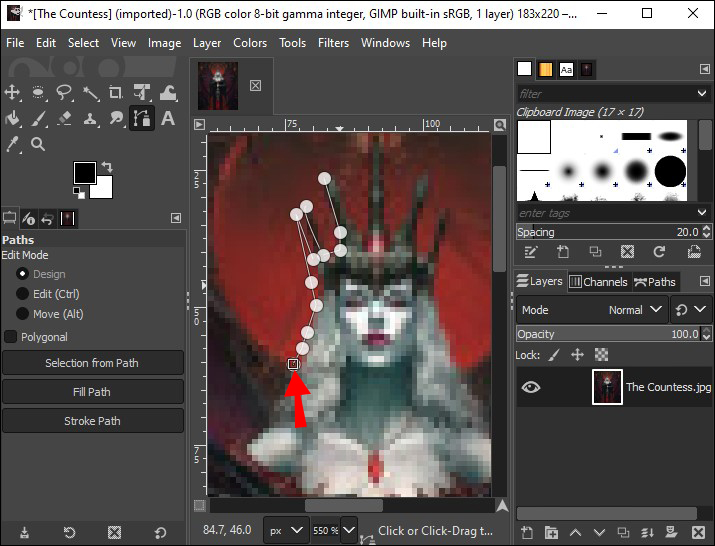The width and height of the screenshot is (715, 546).
Task: Expand the px unit dropdown
Action: coord(285,530)
